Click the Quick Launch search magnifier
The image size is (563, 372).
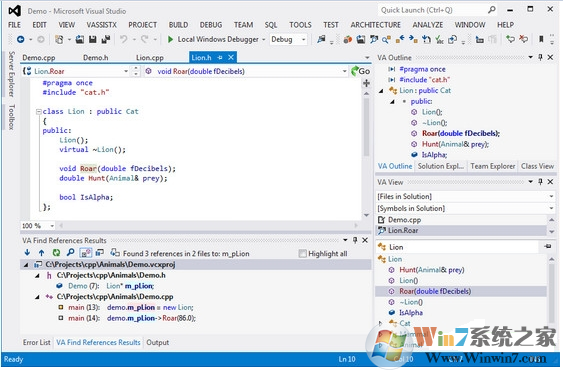click(x=492, y=10)
